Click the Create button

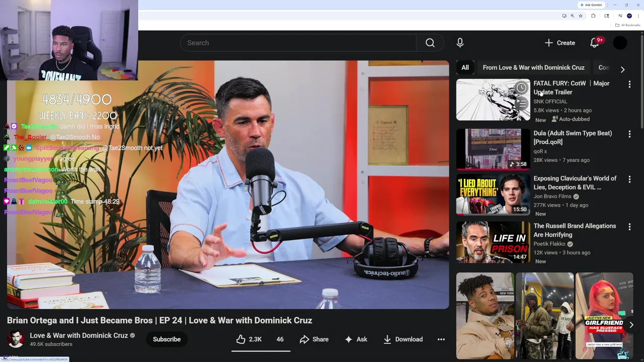[x=559, y=43]
